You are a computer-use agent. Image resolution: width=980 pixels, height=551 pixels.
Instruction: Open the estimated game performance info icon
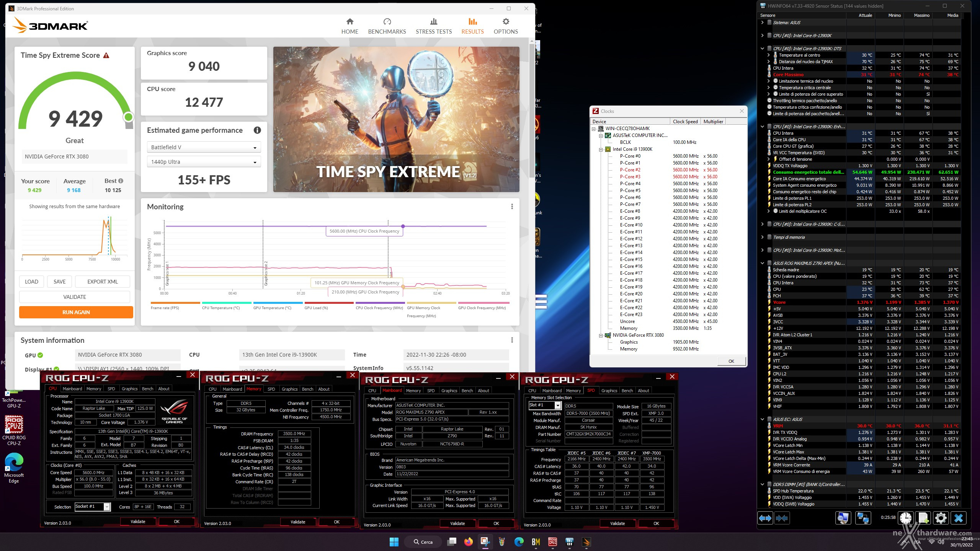257,130
